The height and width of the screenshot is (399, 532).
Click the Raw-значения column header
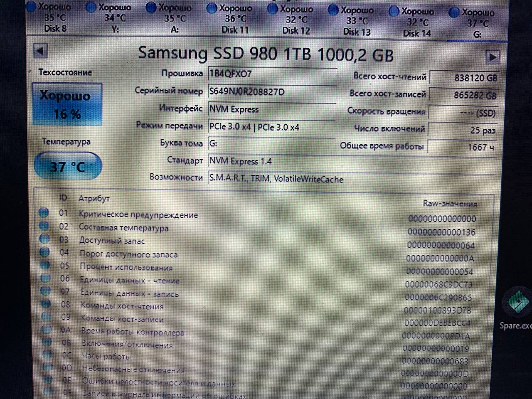[450, 204]
